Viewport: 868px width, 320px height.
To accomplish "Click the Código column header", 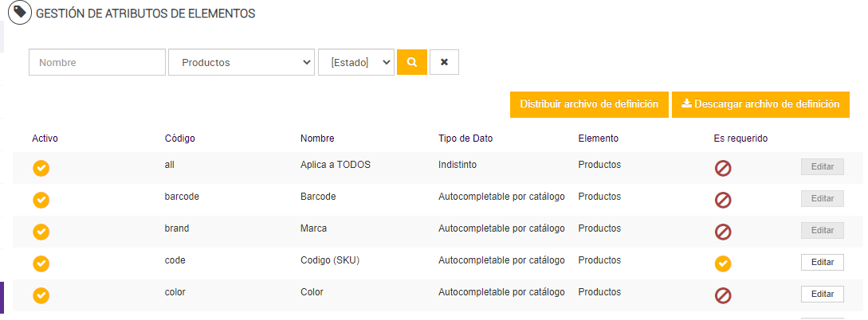I will coord(179,139).
